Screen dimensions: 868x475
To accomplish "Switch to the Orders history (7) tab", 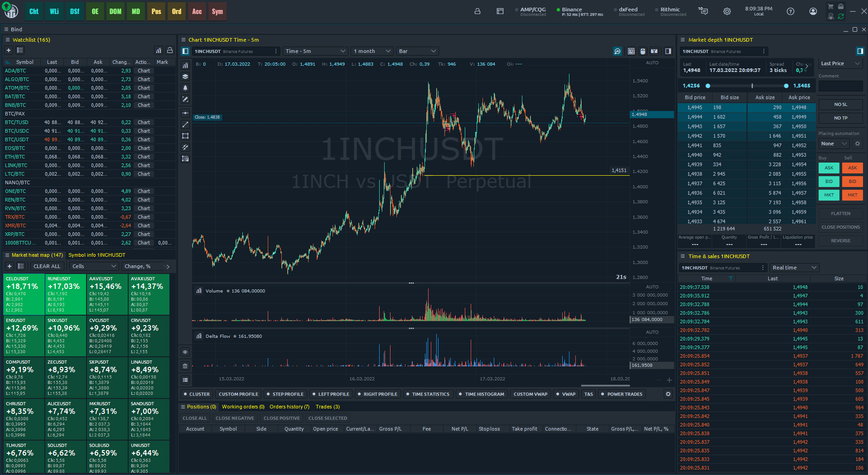I will 289,407.
